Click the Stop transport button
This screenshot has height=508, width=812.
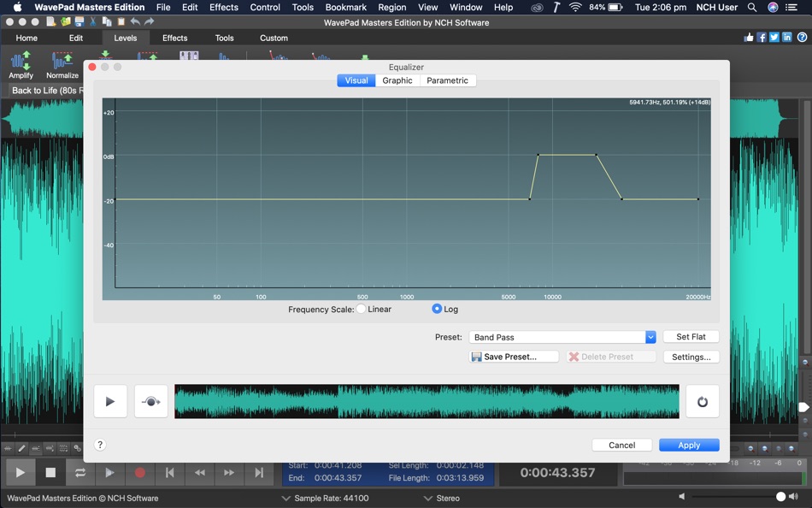50,472
